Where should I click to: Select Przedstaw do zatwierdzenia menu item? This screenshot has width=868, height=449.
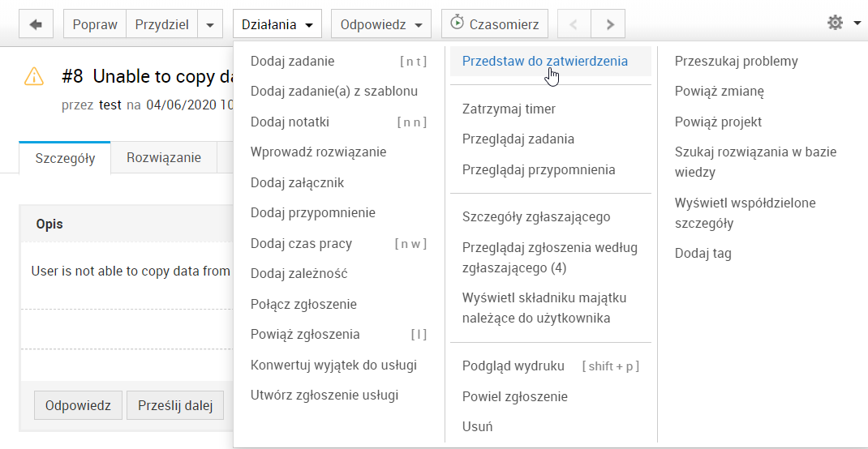[544, 61]
